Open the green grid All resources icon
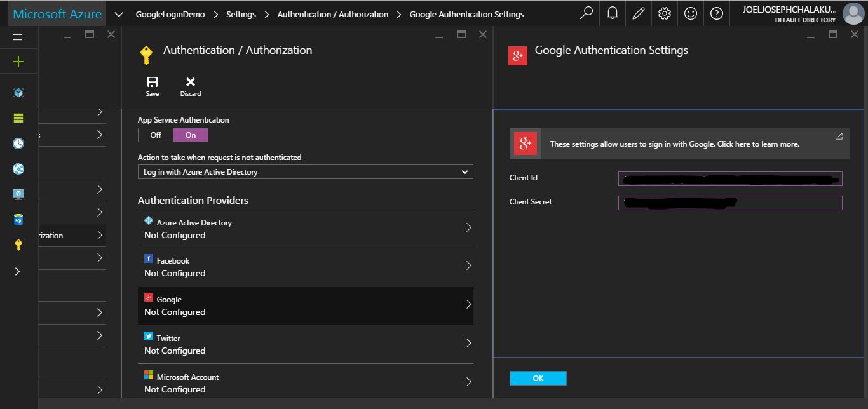This screenshot has width=868, height=409. [18, 118]
